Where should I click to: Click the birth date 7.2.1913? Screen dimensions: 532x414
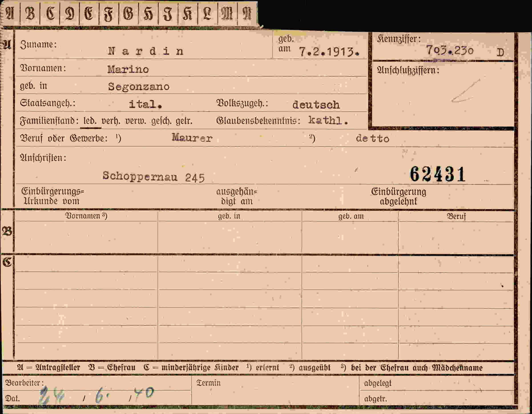pyautogui.click(x=329, y=52)
